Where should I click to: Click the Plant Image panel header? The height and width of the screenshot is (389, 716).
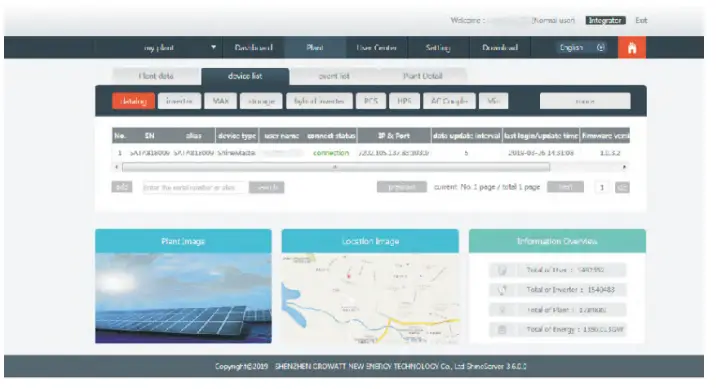click(x=184, y=241)
